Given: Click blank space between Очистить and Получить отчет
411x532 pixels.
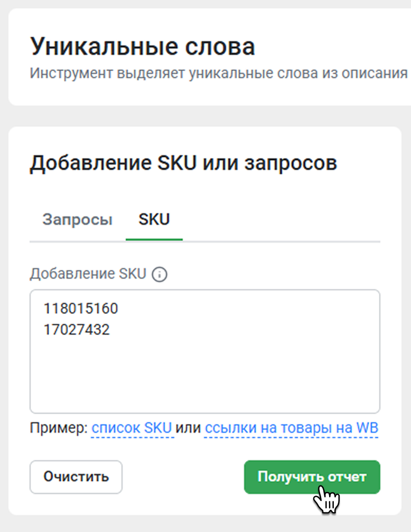Looking at the screenshot, I should pyautogui.click(x=183, y=477).
